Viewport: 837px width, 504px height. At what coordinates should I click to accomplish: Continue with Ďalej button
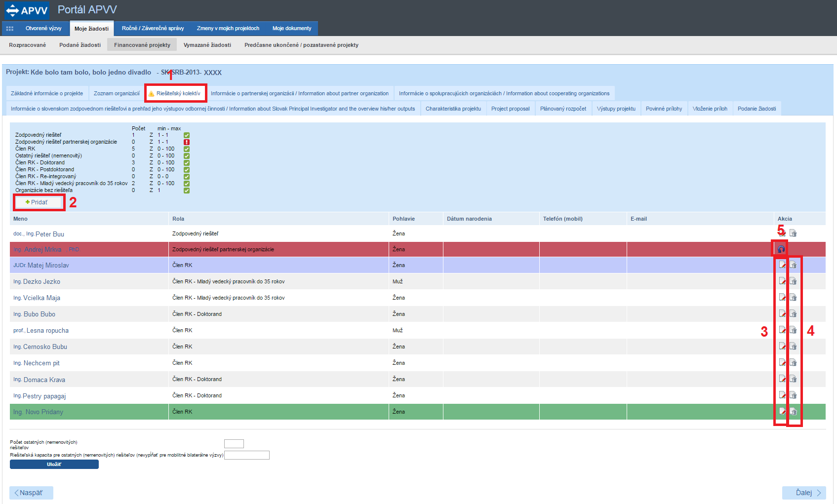coord(804,493)
